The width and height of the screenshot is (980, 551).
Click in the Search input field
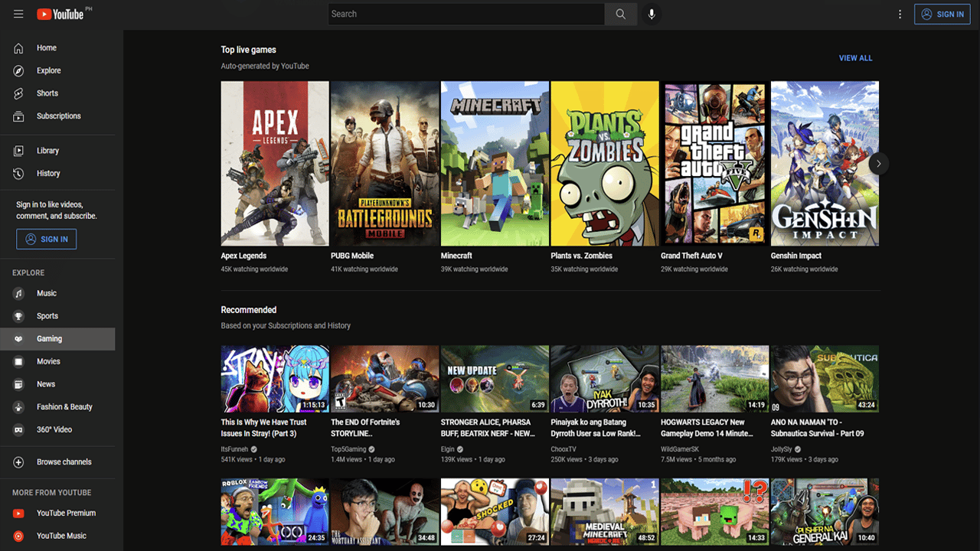tap(466, 14)
